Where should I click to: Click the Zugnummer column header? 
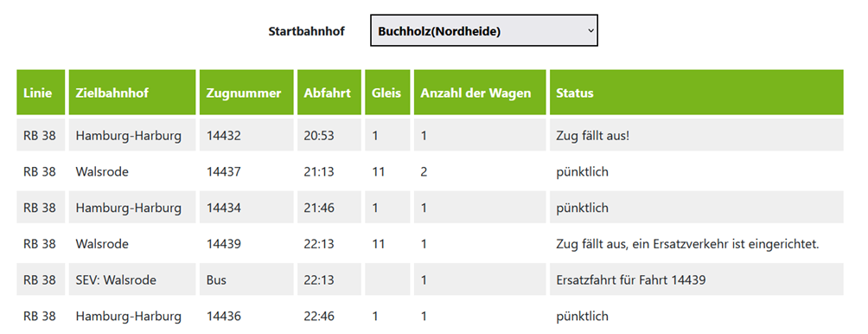246,92
